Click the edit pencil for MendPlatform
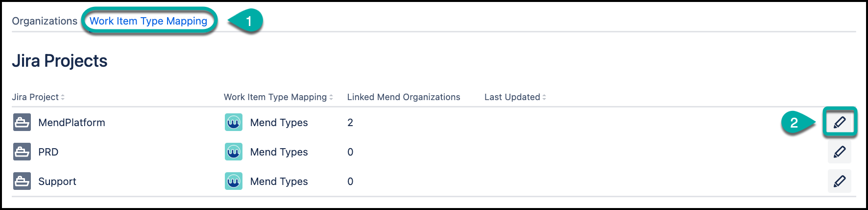The image size is (868, 210). (x=839, y=122)
